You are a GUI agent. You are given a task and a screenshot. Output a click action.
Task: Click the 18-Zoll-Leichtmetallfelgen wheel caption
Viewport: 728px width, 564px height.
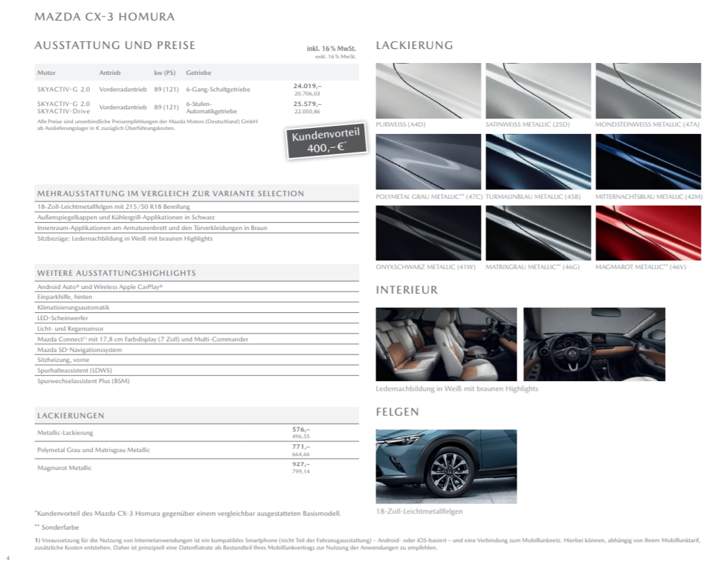tap(419, 512)
